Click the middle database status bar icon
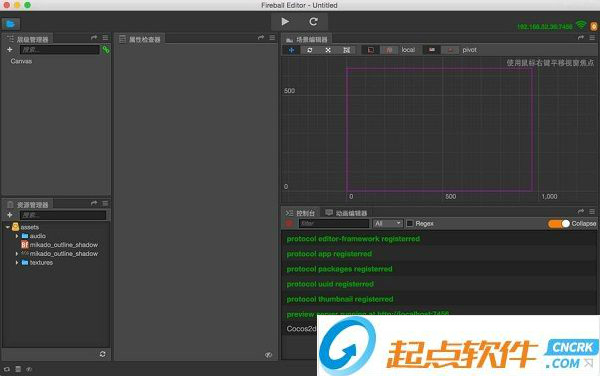Image resolution: width=600 pixels, height=376 pixels. [x=18, y=369]
